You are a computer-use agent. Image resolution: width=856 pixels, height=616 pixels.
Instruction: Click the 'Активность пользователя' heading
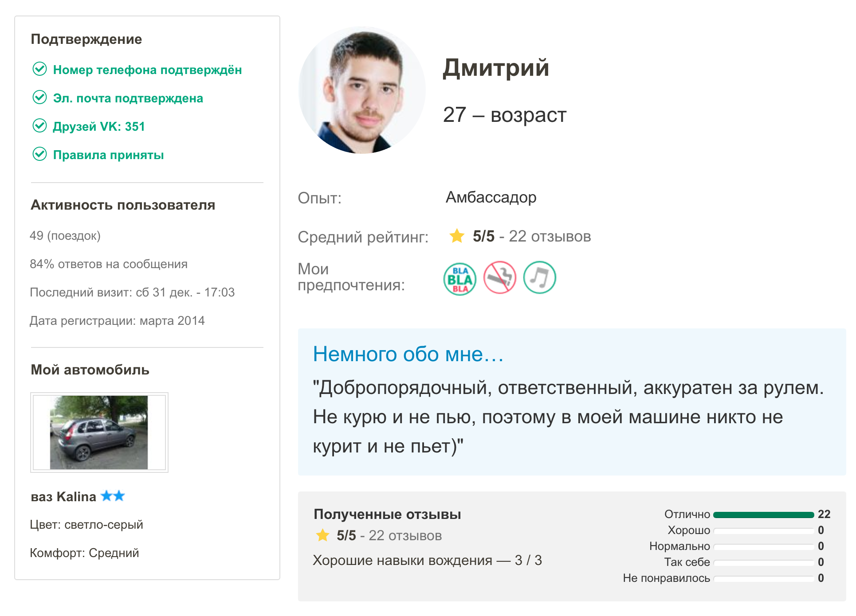coord(123,205)
